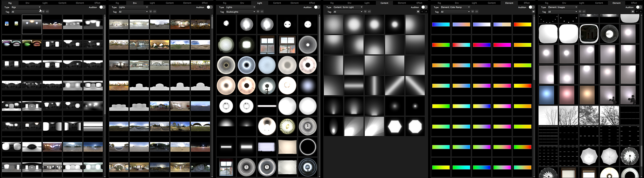Open the Tag dropdown in the Rigs panel
The width and height of the screenshot is (644, 178).
click(26, 12)
